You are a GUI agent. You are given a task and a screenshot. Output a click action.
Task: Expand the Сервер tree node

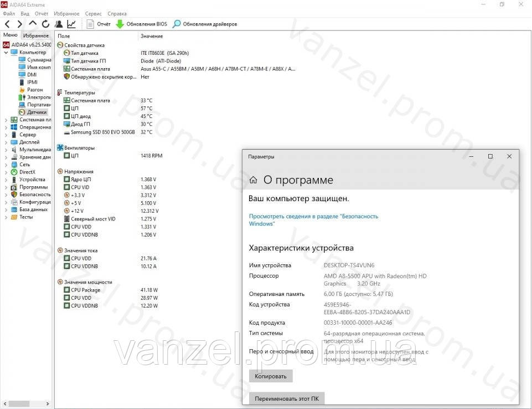tap(6, 135)
